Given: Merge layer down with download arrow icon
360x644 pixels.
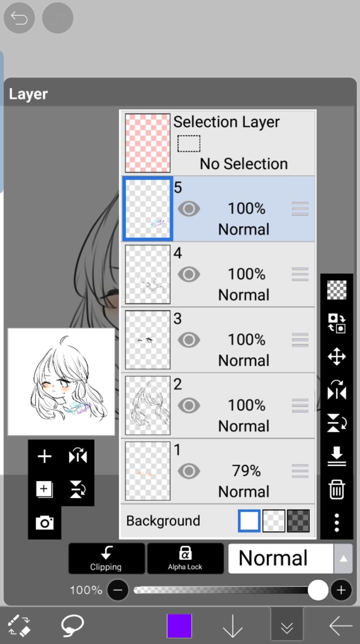Looking at the screenshot, I should (x=336, y=456).
